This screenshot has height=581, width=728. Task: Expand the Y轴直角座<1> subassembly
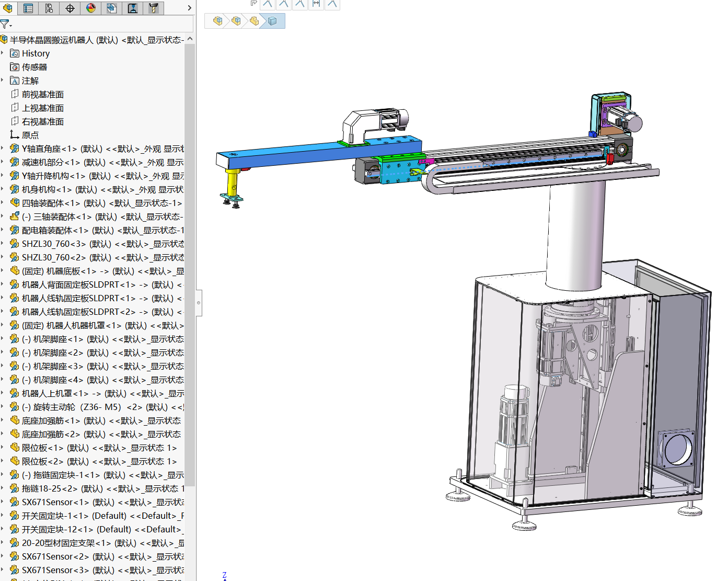tap(3, 149)
